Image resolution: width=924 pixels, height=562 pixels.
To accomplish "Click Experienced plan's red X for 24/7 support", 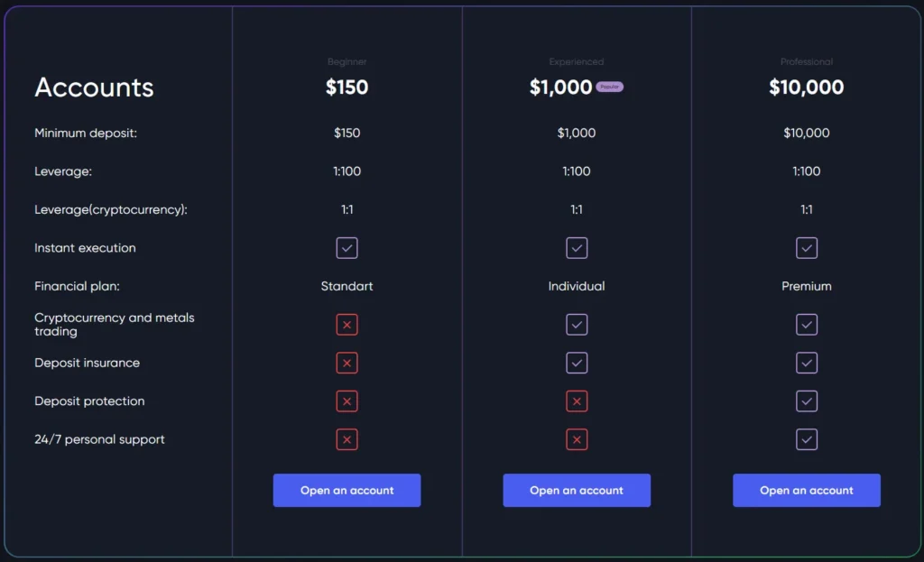I will (x=577, y=439).
